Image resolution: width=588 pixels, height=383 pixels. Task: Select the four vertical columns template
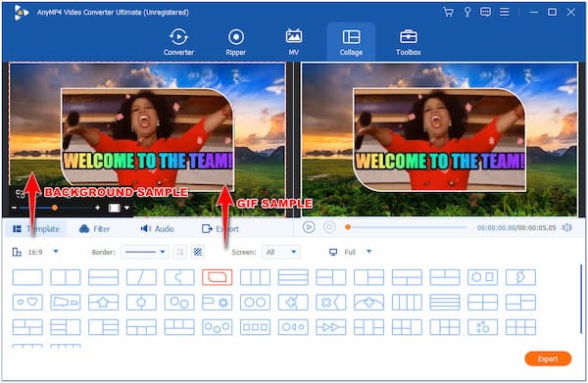407,302
